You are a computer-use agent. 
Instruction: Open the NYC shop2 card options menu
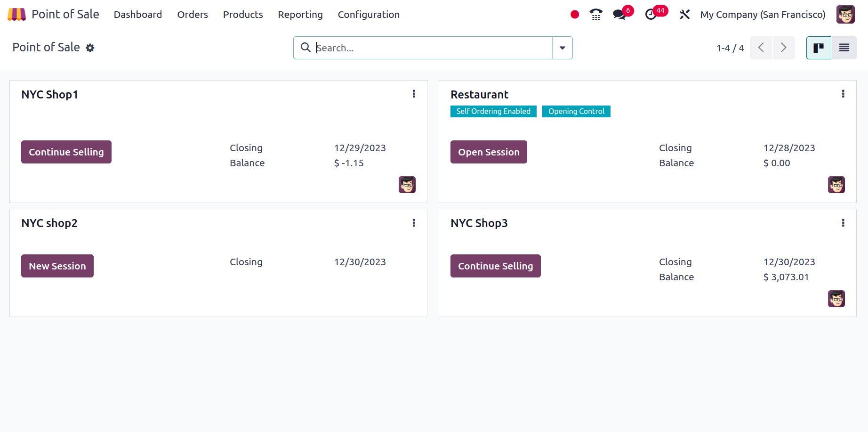click(x=414, y=223)
